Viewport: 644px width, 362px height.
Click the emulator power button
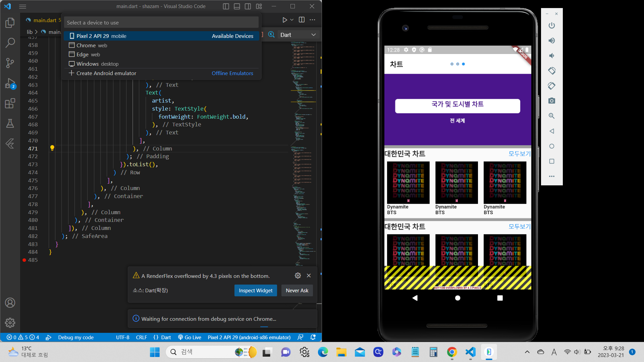pyautogui.click(x=552, y=25)
